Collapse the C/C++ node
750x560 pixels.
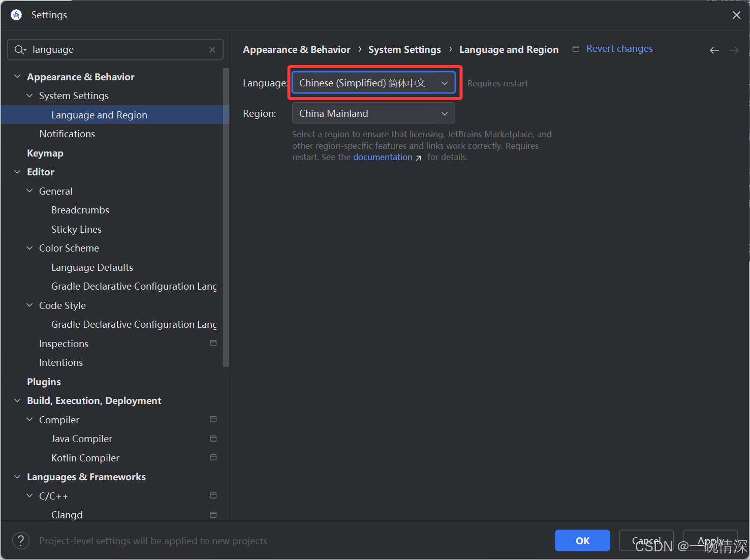[29, 496]
